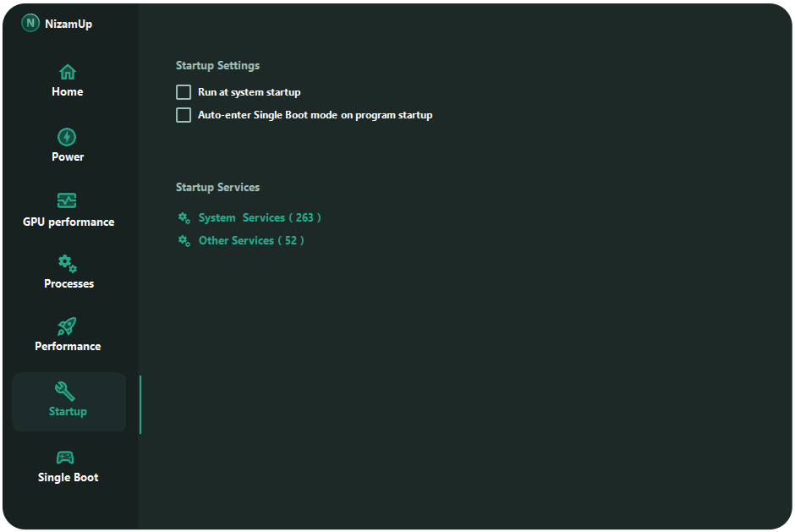Open the Performance text label
795x532 pixels.
(68, 347)
